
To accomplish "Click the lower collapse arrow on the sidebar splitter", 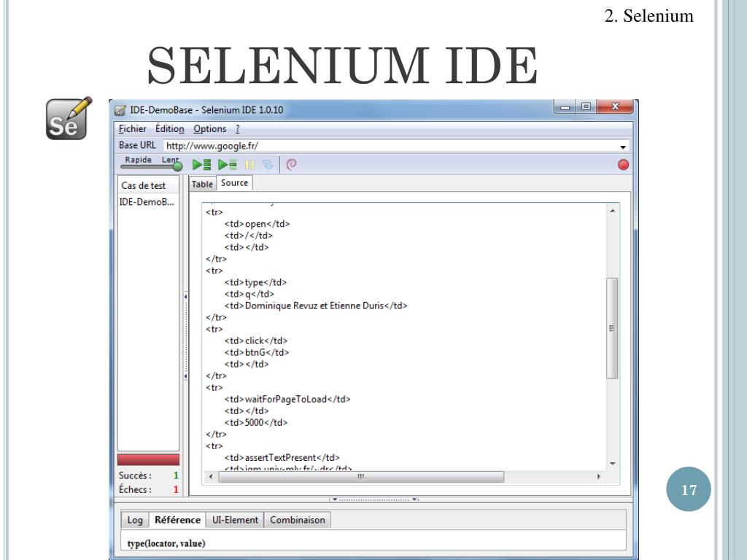I will click(x=185, y=376).
